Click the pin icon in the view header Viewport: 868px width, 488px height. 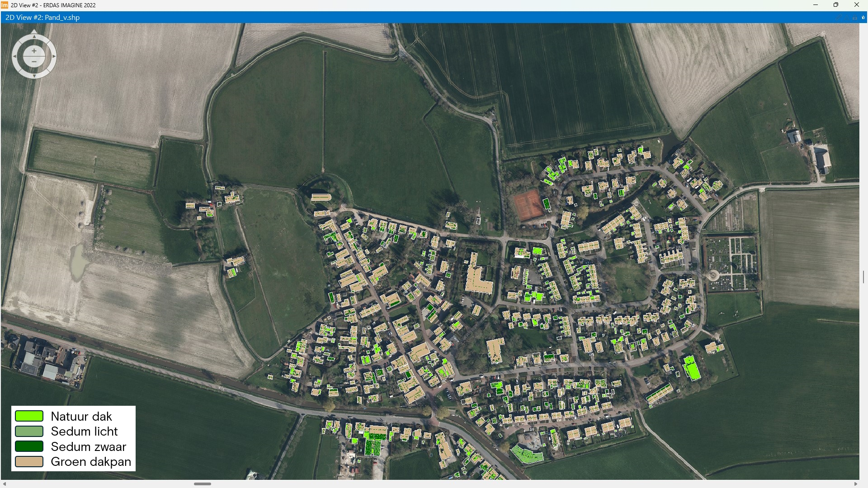tap(863, 18)
